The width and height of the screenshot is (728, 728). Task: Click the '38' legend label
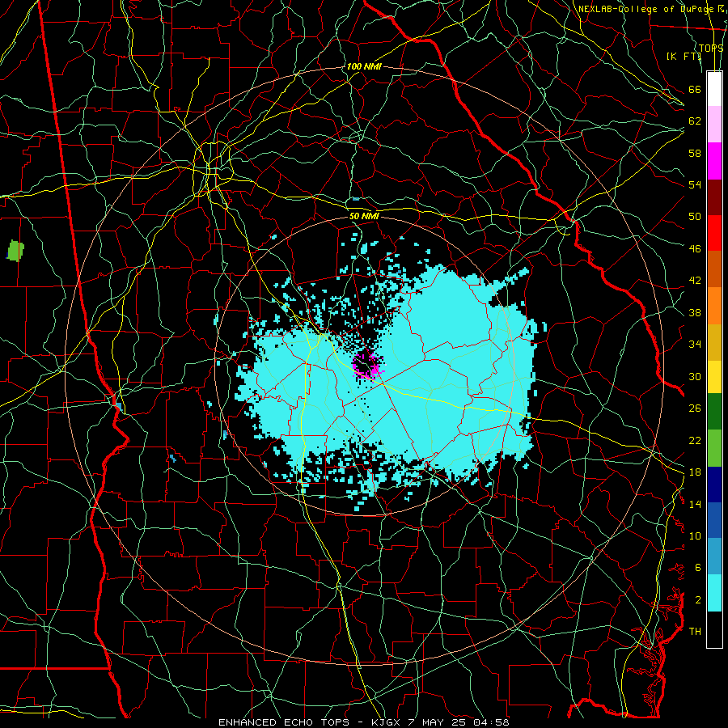coord(695,312)
